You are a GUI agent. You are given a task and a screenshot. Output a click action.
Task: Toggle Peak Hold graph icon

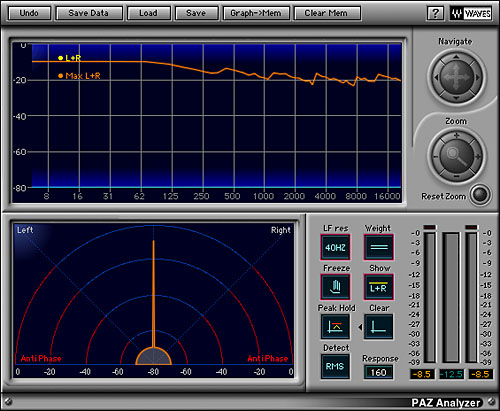[x=335, y=327]
